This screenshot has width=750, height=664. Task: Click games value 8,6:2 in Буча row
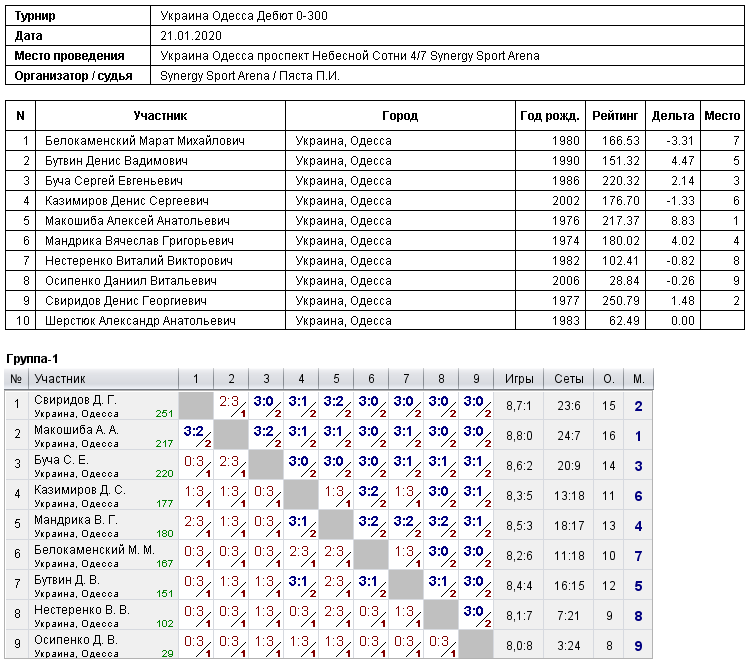pos(519,466)
